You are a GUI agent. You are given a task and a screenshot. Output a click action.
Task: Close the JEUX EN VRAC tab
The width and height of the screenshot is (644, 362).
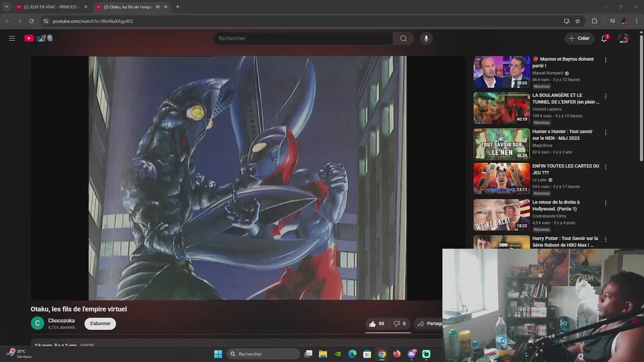86,7
